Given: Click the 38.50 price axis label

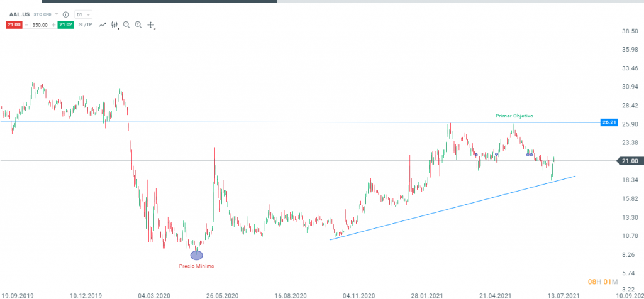Looking at the screenshot, I should (630, 31).
